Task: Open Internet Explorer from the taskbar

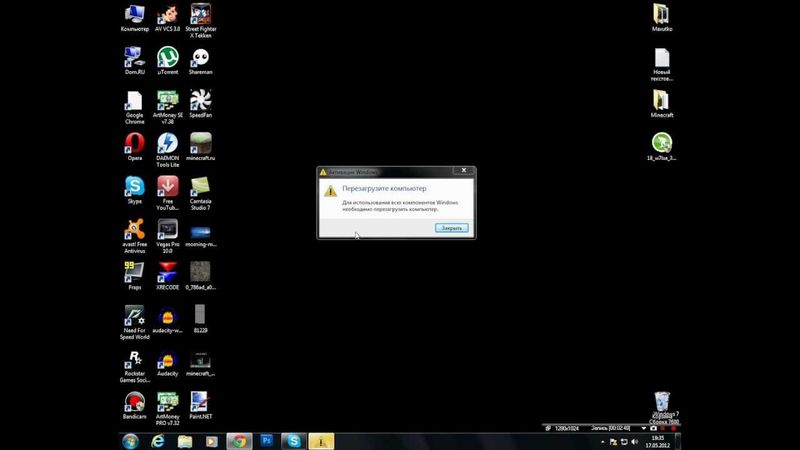Action: (x=158, y=441)
